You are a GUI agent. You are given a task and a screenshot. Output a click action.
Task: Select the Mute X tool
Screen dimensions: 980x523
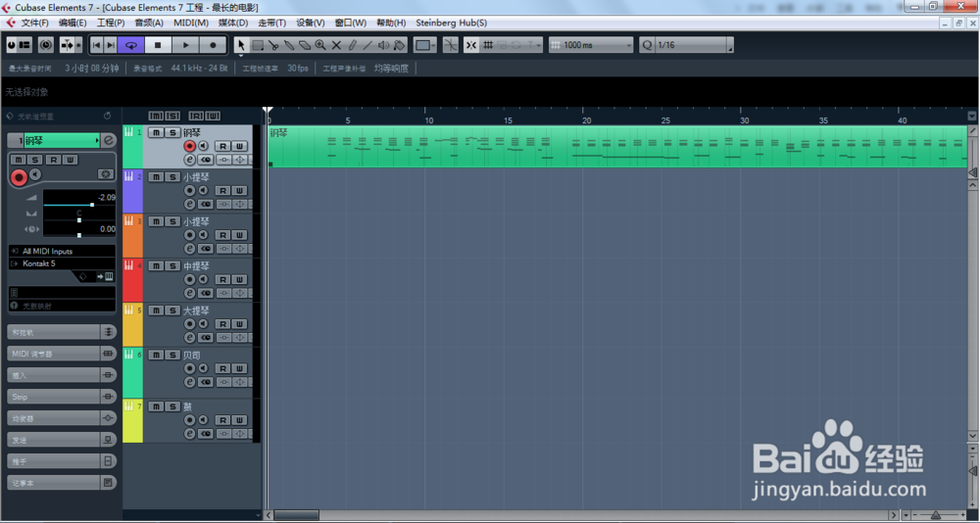(x=336, y=45)
